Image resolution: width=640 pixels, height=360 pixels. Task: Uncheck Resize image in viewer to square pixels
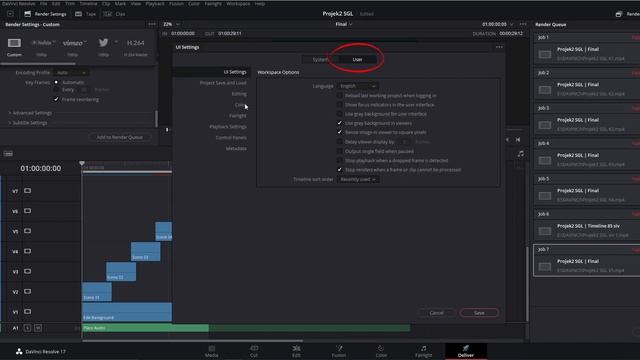pyautogui.click(x=339, y=132)
